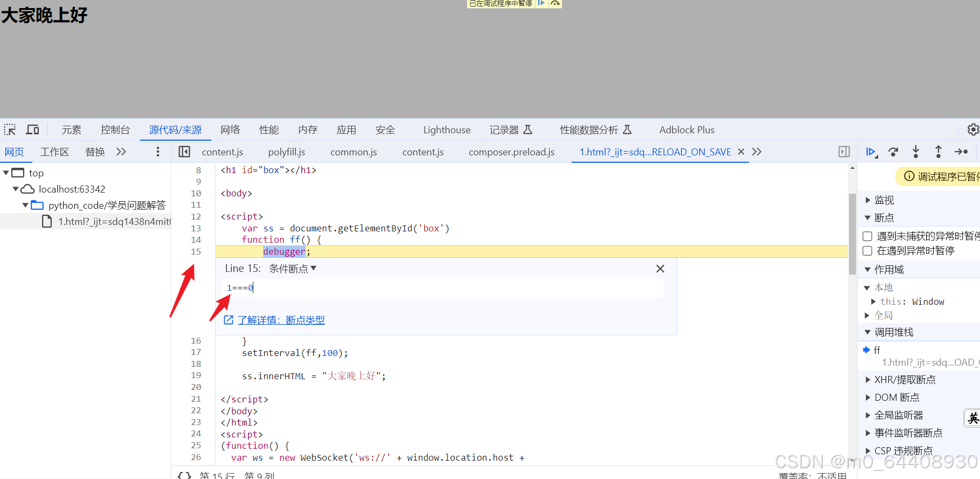This screenshot has height=479, width=980.
Task: Close the conditional breakpoint editor
Action: pyautogui.click(x=660, y=269)
